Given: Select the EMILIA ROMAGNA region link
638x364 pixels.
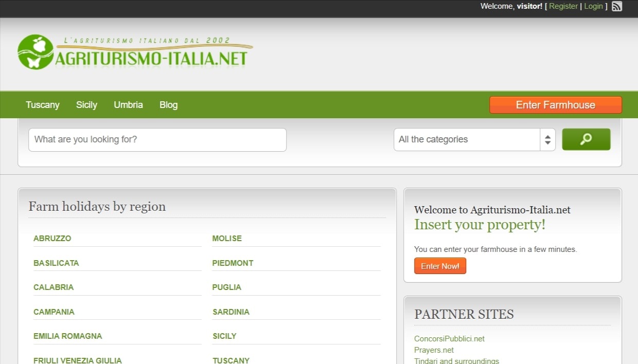Looking at the screenshot, I should pos(68,336).
